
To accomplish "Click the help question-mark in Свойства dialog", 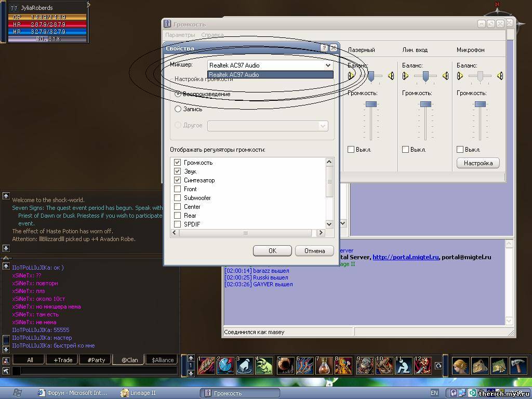I will 324,48.
